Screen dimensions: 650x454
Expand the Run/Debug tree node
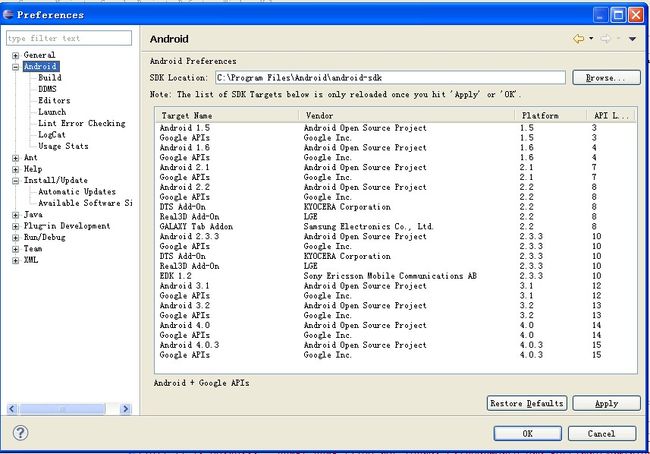(x=15, y=238)
